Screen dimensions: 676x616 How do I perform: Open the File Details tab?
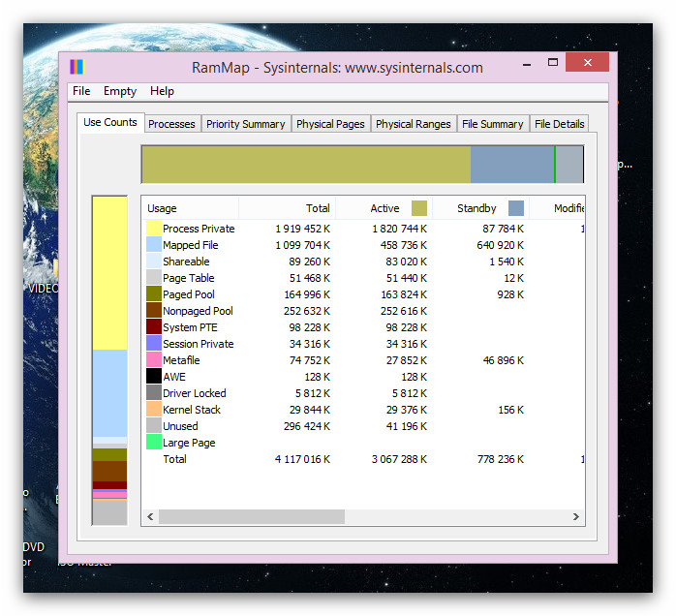(x=559, y=124)
